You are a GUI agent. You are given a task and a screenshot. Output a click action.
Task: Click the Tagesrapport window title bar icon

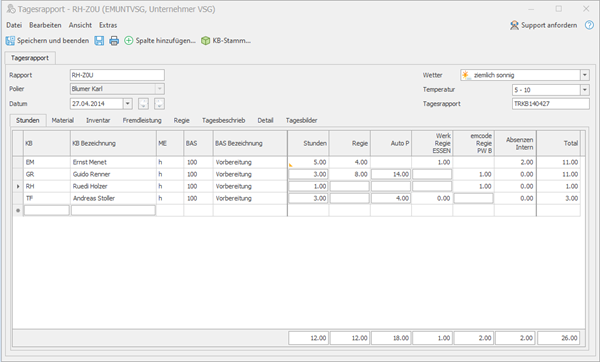[x=11, y=9]
